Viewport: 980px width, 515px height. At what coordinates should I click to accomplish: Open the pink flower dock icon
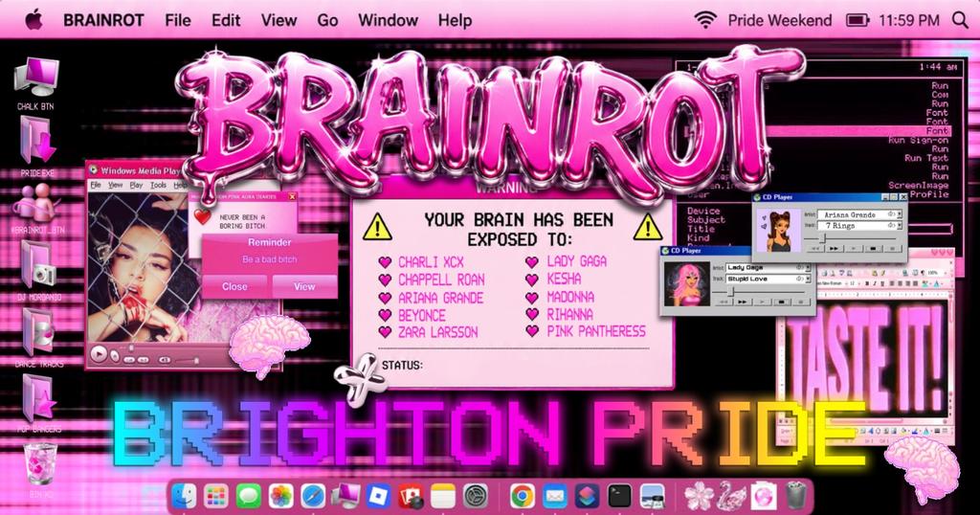tap(699, 497)
